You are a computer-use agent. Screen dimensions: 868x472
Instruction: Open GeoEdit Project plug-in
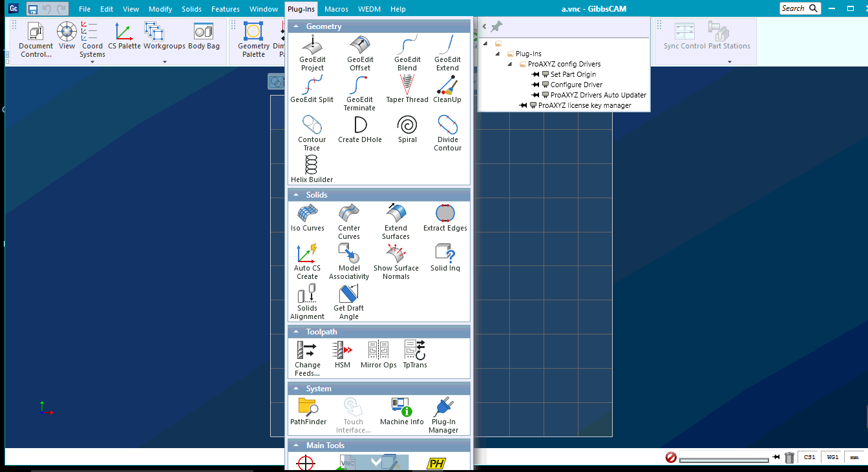[312, 54]
